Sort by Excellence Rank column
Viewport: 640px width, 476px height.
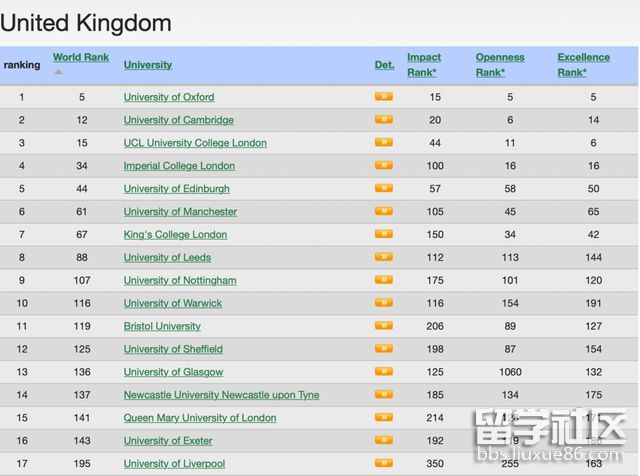click(584, 65)
